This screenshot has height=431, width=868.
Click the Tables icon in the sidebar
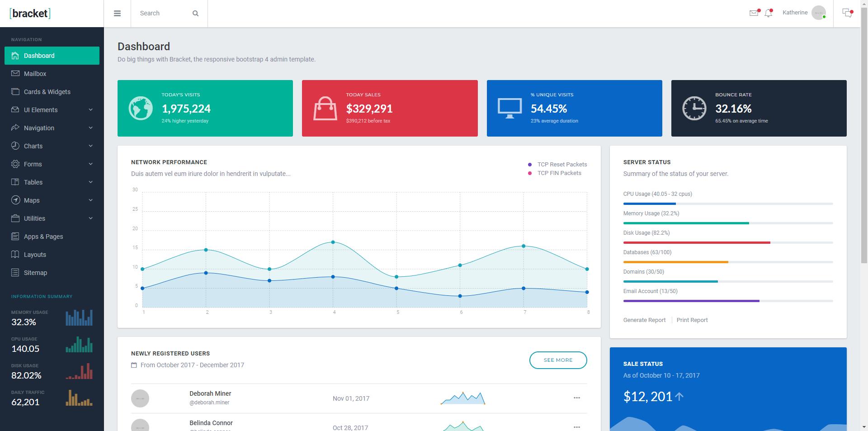pyautogui.click(x=15, y=182)
